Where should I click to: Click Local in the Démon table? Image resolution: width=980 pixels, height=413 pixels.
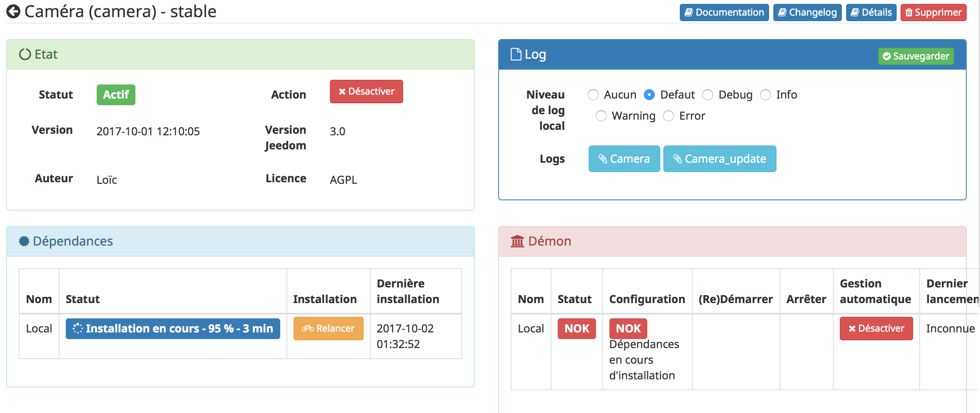pyautogui.click(x=531, y=329)
